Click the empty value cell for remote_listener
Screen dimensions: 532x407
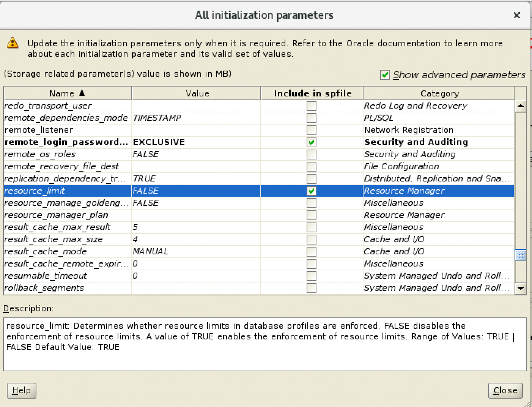click(196, 130)
